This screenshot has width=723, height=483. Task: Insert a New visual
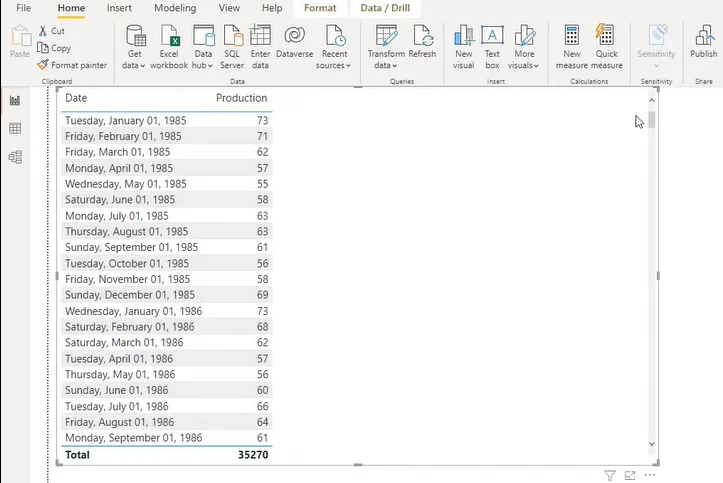(463, 47)
